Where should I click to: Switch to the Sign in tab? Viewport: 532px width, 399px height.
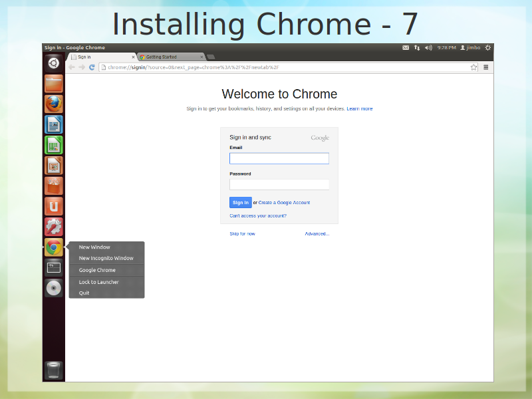pos(102,57)
